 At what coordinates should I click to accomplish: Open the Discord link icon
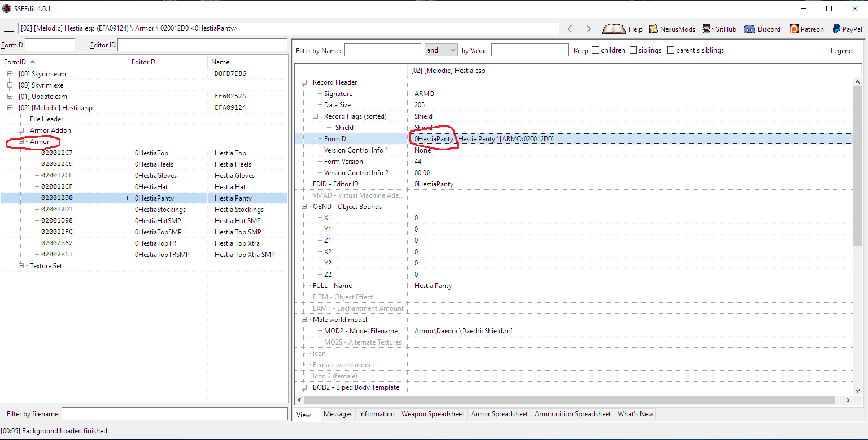pyautogui.click(x=749, y=29)
